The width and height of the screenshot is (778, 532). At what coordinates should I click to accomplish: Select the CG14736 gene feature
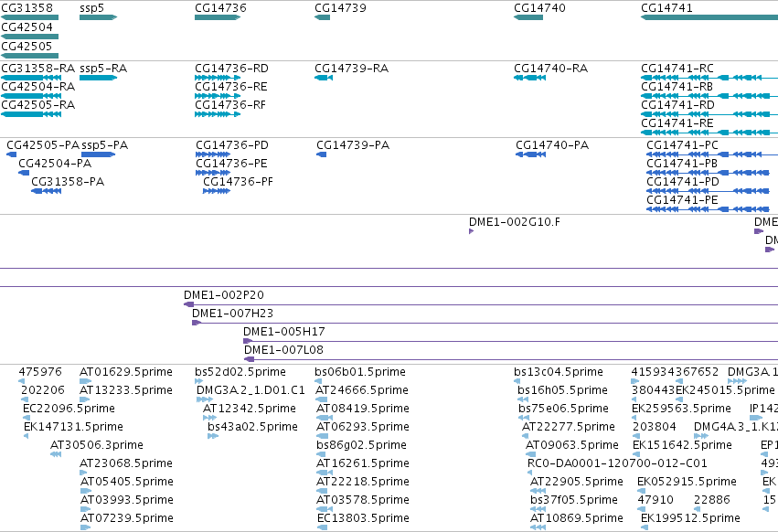218,17
